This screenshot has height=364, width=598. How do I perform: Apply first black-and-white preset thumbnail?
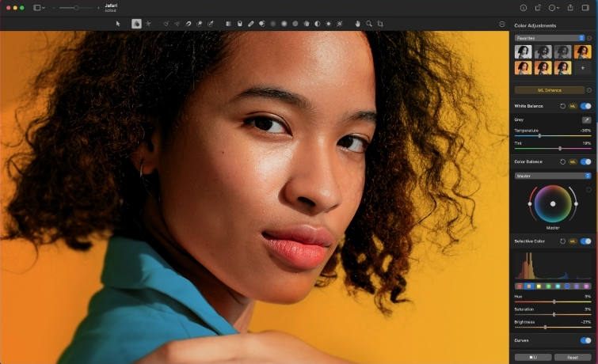pyautogui.click(x=524, y=52)
